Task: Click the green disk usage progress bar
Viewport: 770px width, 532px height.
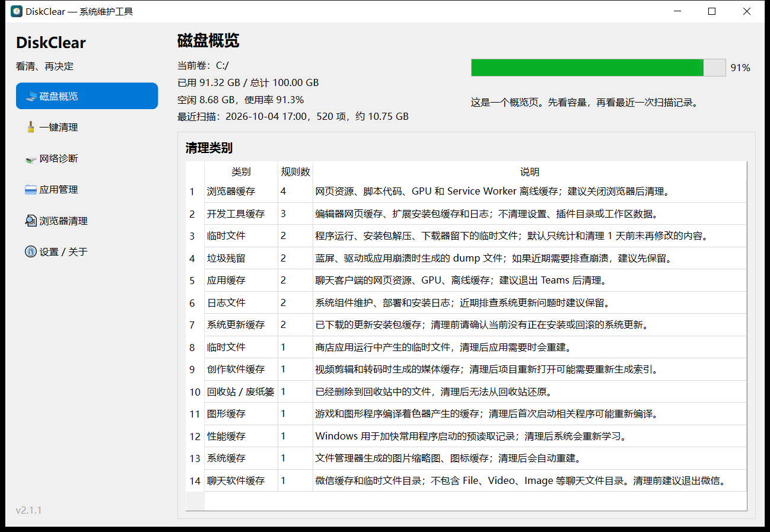Action: [x=598, y=68]
